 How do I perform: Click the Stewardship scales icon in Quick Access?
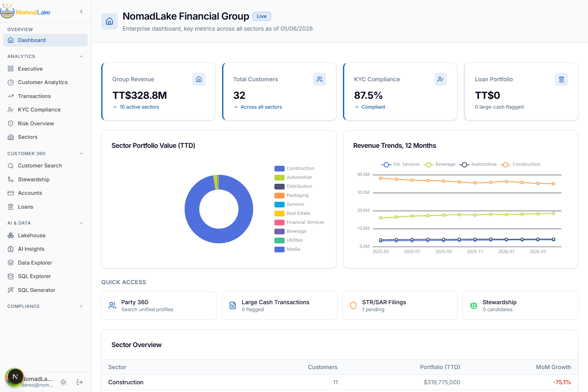tap(474, 305)
